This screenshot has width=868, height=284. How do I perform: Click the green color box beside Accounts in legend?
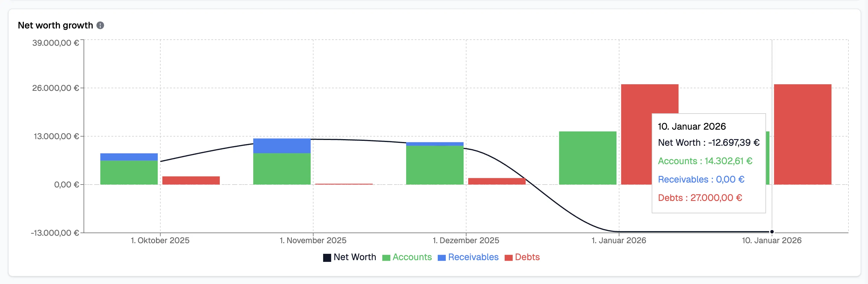click(x=386, y=257)
